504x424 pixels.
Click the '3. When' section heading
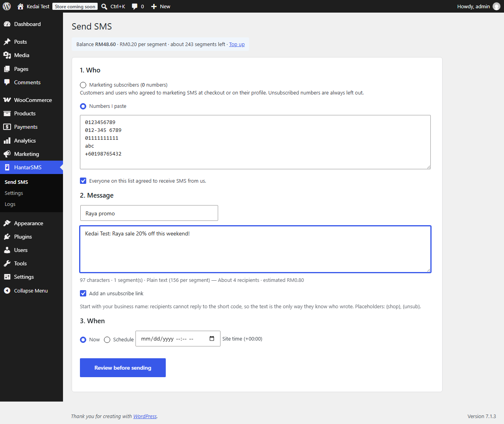(92, 321)
